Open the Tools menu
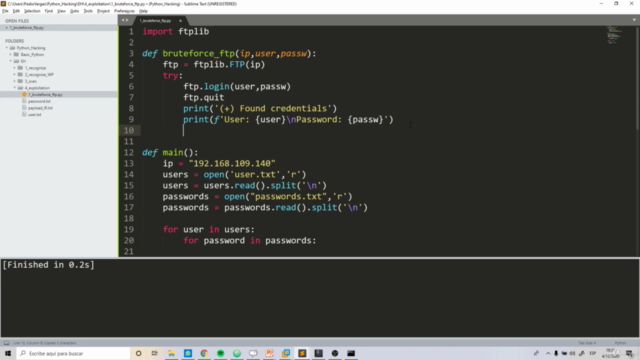 (x=88, y=11)
